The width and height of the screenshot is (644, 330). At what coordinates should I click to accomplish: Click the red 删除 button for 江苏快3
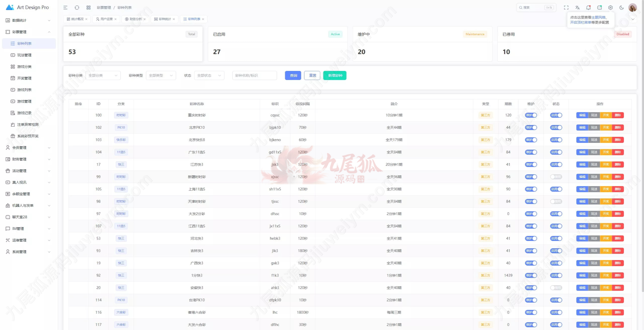coord(618,164)
